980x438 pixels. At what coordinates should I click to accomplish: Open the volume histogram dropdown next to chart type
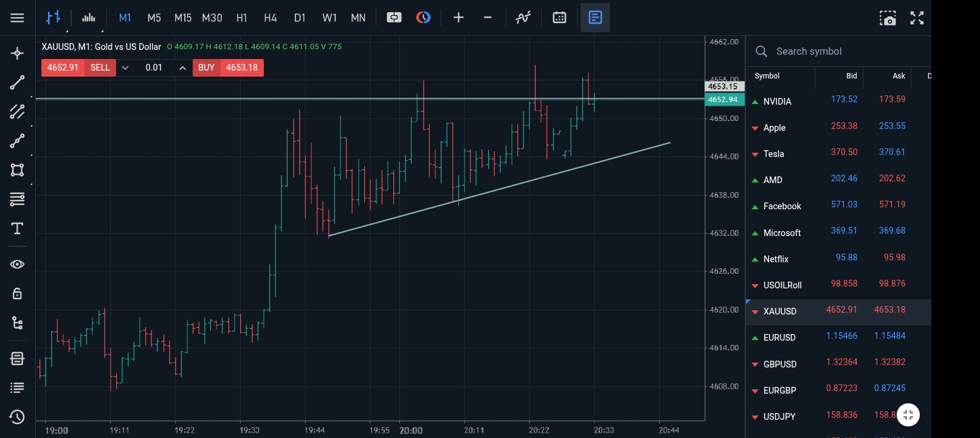pos(89,18)
